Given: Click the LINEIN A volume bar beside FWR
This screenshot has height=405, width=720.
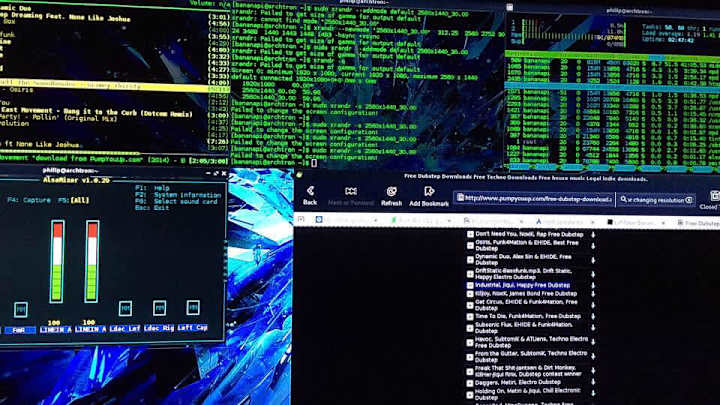Looking at the screenshot, I should [x=57, y=261].
